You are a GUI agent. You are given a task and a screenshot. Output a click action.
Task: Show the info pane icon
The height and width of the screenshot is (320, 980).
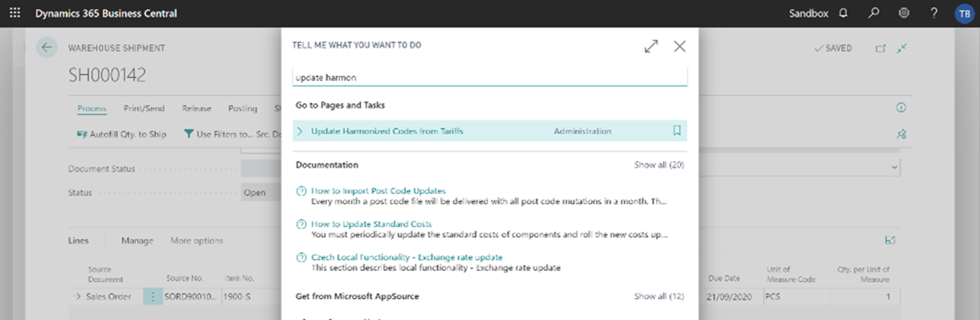pyautogui.click(x=901, y=108)
